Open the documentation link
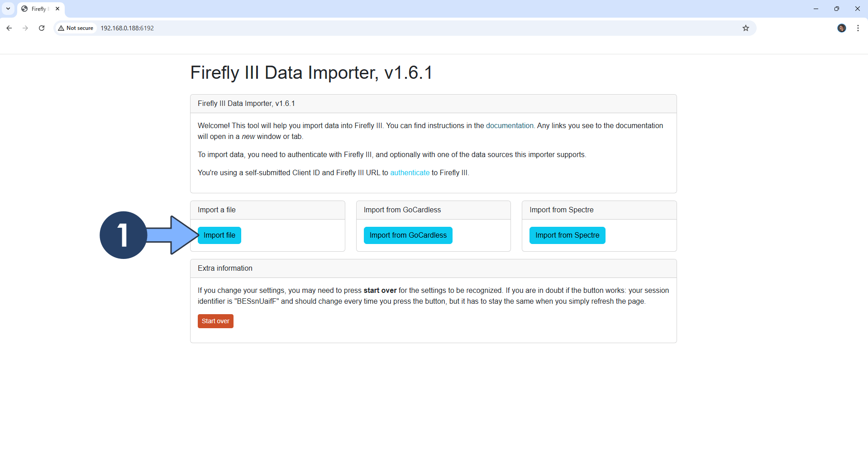Image resolution: width=868 pixels, height=464 pixels. coord(510,126)
